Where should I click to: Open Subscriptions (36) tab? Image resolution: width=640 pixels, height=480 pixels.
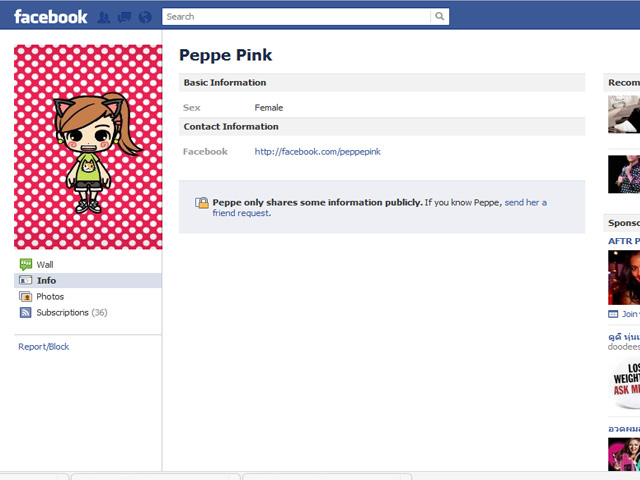tap(88, 313)
